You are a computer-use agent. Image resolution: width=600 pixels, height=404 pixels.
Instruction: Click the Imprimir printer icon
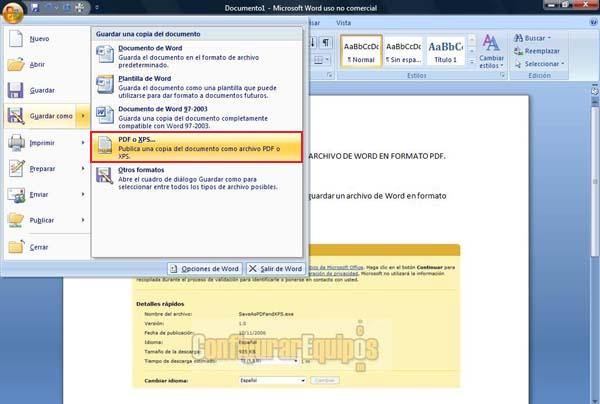16,143
